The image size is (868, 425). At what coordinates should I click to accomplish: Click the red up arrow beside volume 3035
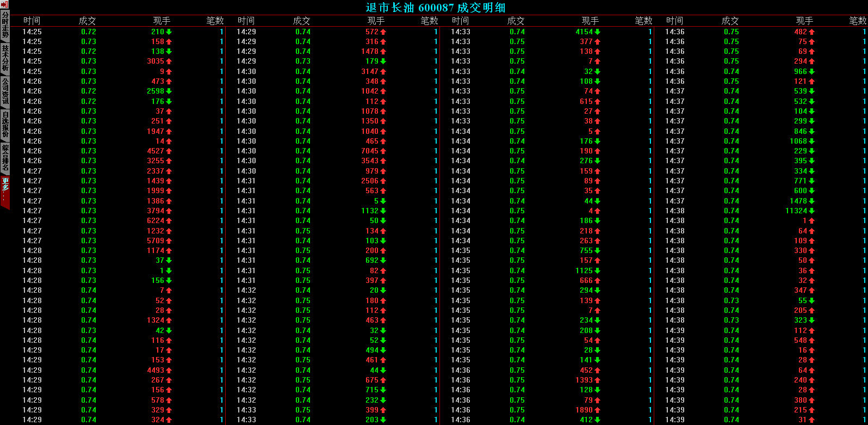[169, 61]
